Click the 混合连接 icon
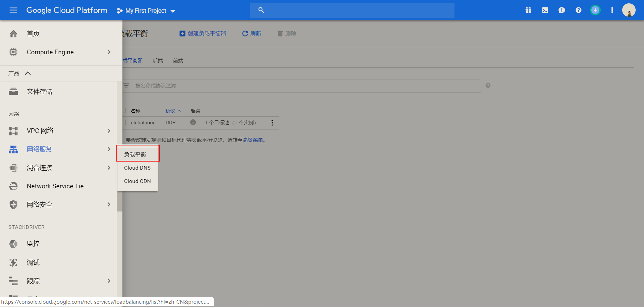Screen dimensions: 644x307 click(13, 168)
